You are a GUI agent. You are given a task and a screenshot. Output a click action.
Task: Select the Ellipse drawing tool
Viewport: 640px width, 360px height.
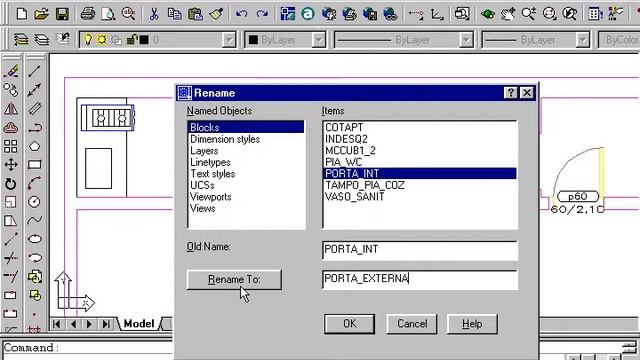coord(35,239)
